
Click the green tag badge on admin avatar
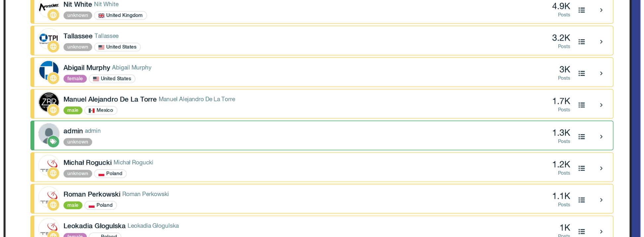pos(53,142)
